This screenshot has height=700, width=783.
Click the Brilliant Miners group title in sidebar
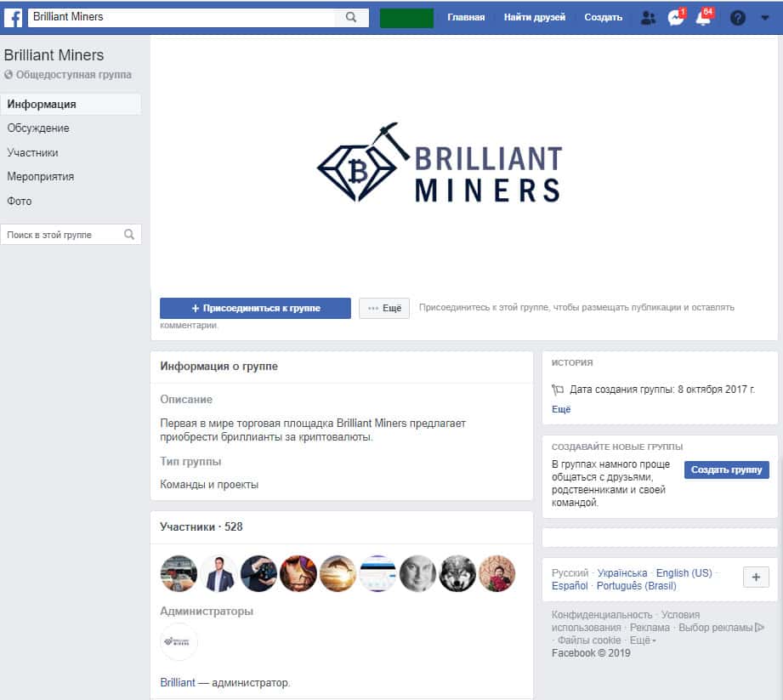click(54, 55)
